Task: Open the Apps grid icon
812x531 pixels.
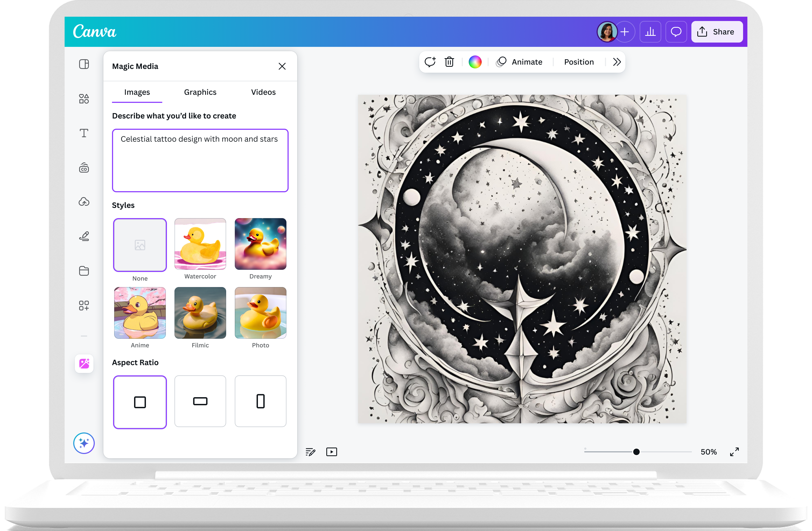Action: click(84, 305)
